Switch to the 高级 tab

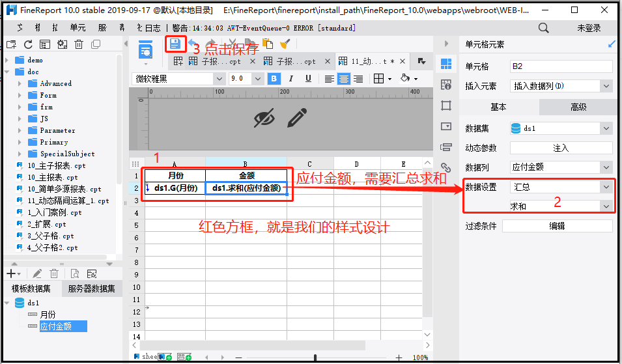[x=578, y=107]
